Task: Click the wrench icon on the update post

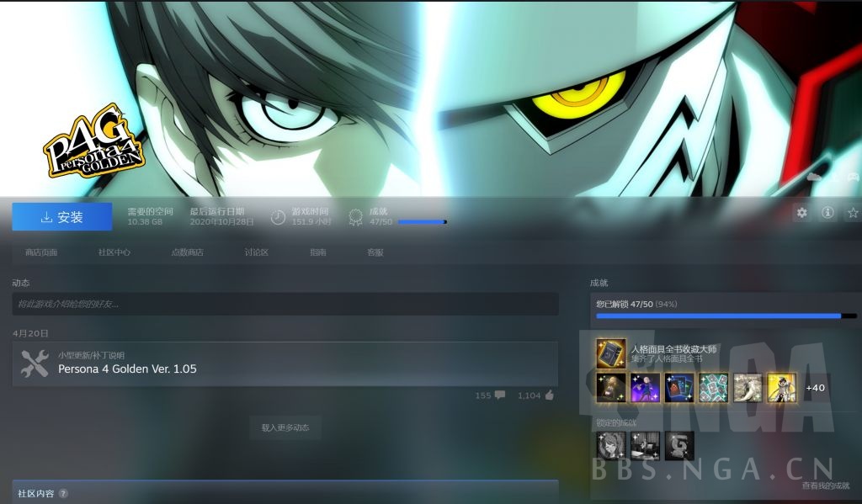Action: (x=34, y=364)
